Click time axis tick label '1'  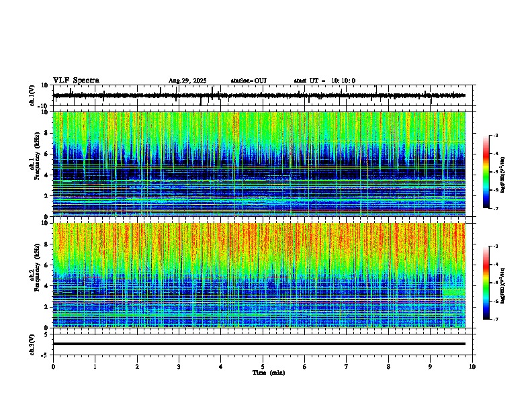pyautogui.click(x=95, y=367)
